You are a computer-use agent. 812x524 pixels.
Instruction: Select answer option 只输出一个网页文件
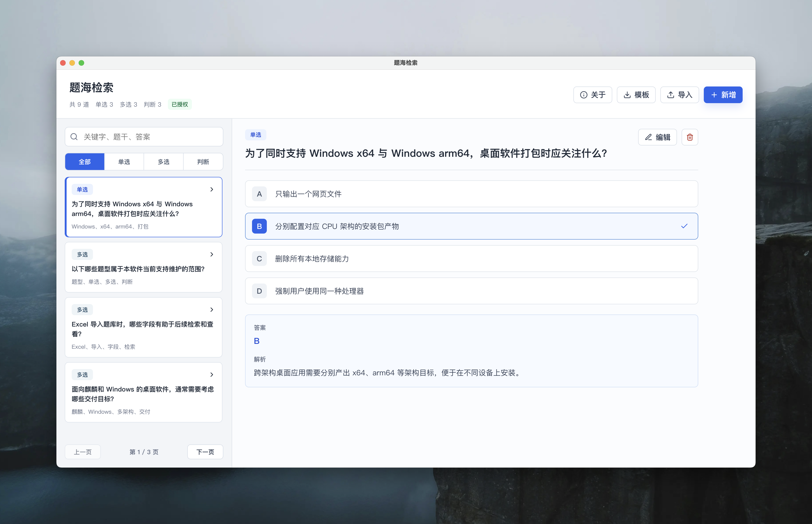pos(471,194)
